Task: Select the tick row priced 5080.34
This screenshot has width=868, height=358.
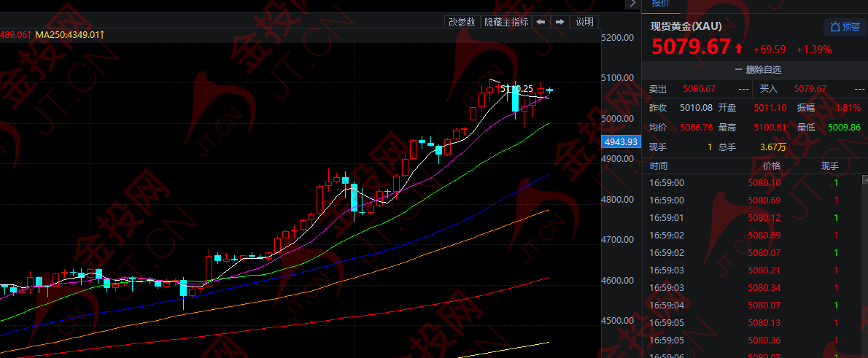Action: coord(753,288)
